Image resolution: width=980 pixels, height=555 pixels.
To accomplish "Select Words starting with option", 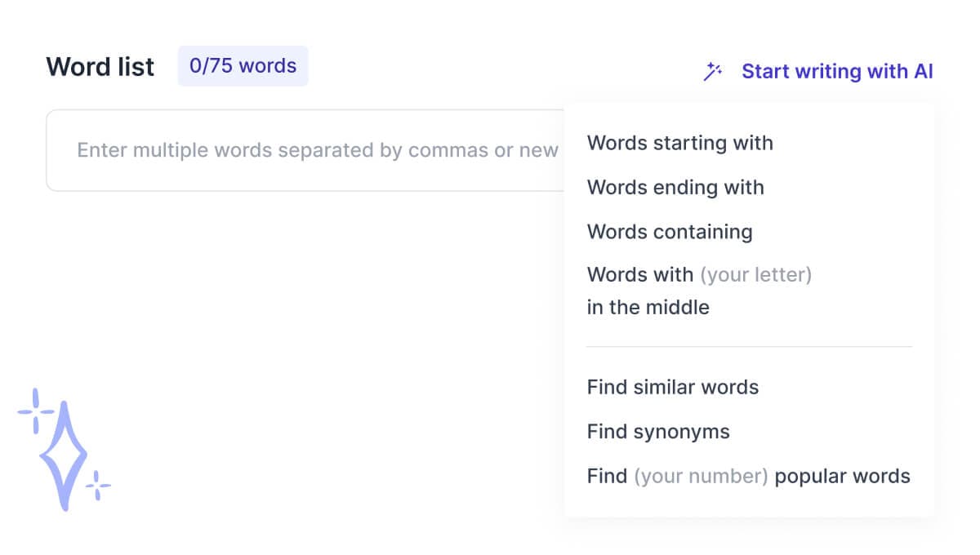I will pos(679,143).
